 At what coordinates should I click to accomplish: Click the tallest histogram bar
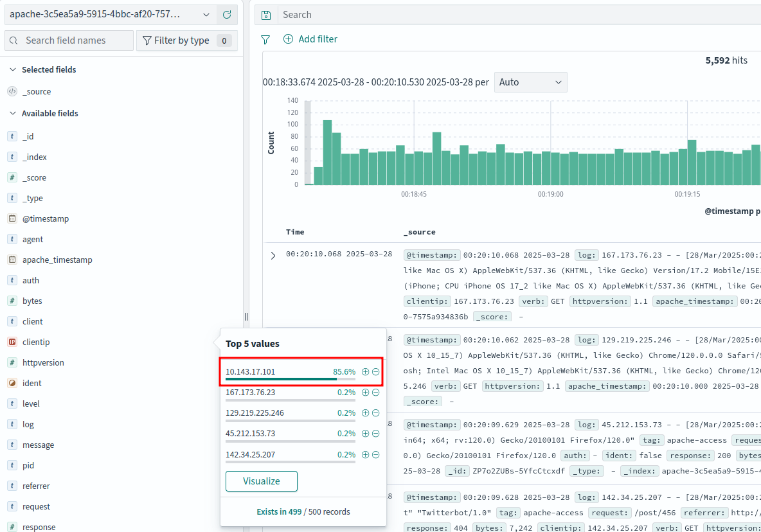click(327, 152)
